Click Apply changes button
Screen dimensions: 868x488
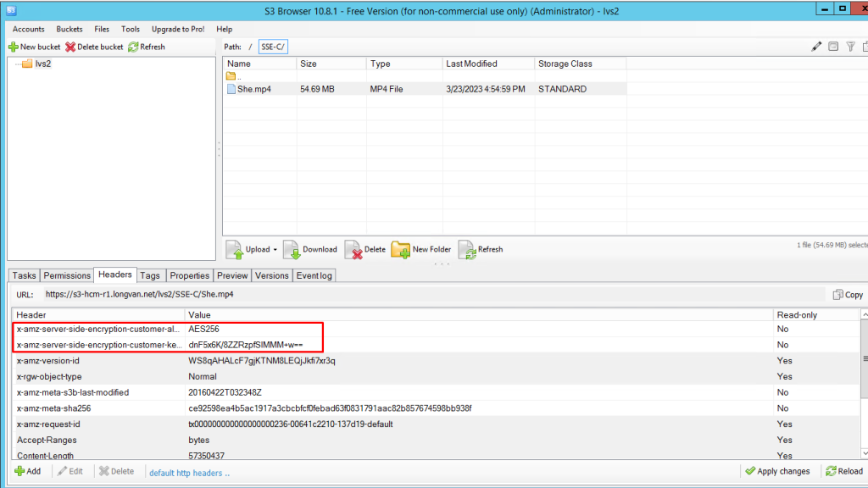(x=777, y=471)
